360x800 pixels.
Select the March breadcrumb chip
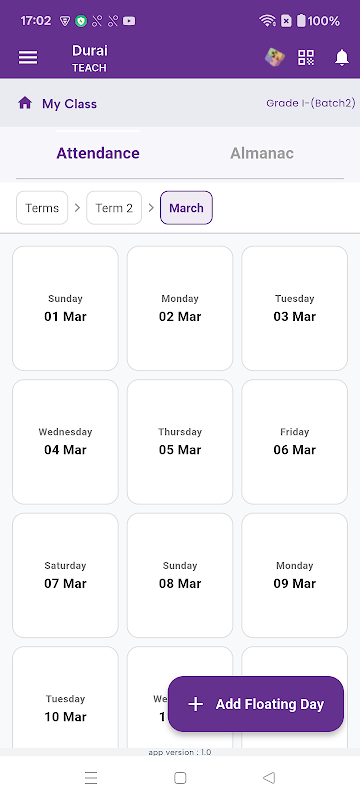coord(186,208)
